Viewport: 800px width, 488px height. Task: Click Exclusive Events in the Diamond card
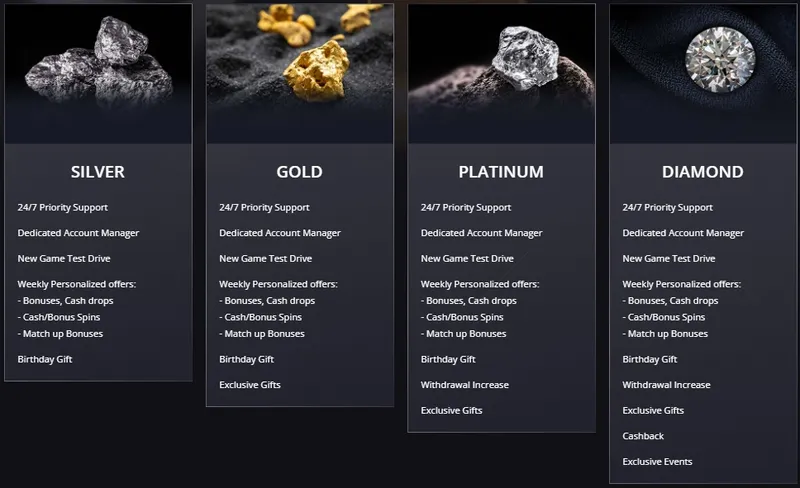pos(657,462)
